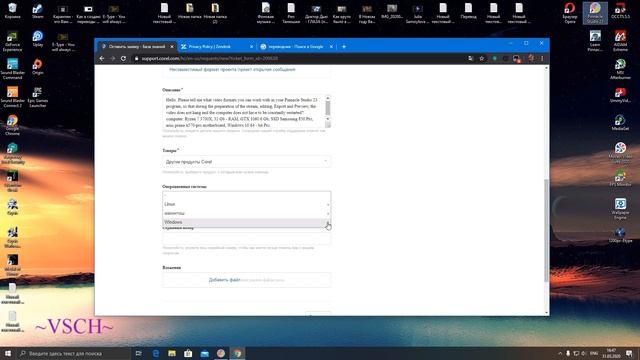This screenshot has height=360, width=640.
Task: Open Windows Start menu
Action: pyautogui.click(x=8, y=353)
